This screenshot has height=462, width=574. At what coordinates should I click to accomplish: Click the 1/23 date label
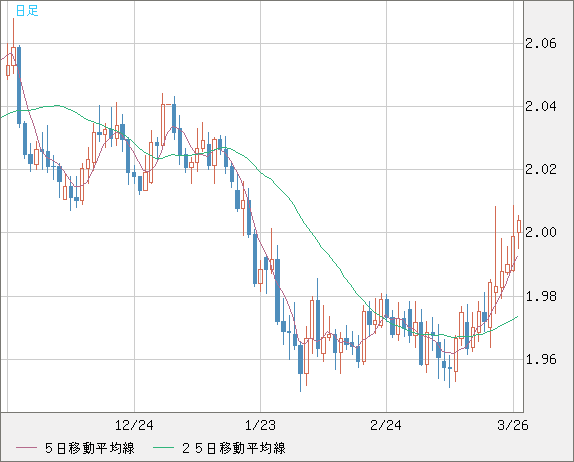260,425
